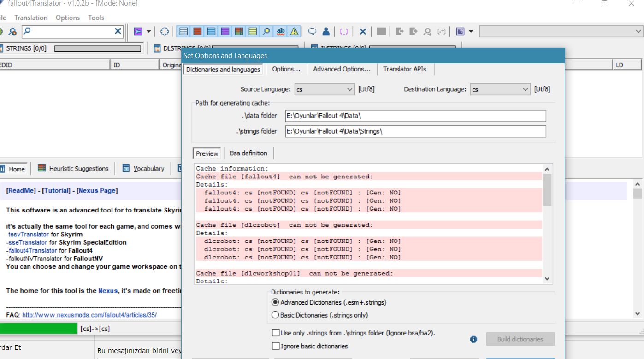Click the dotted circle toolbar icon

[x=165, y=31]
